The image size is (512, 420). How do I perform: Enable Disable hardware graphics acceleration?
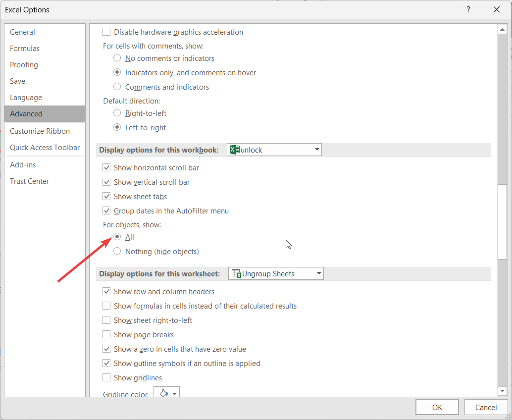click(106, 32)
